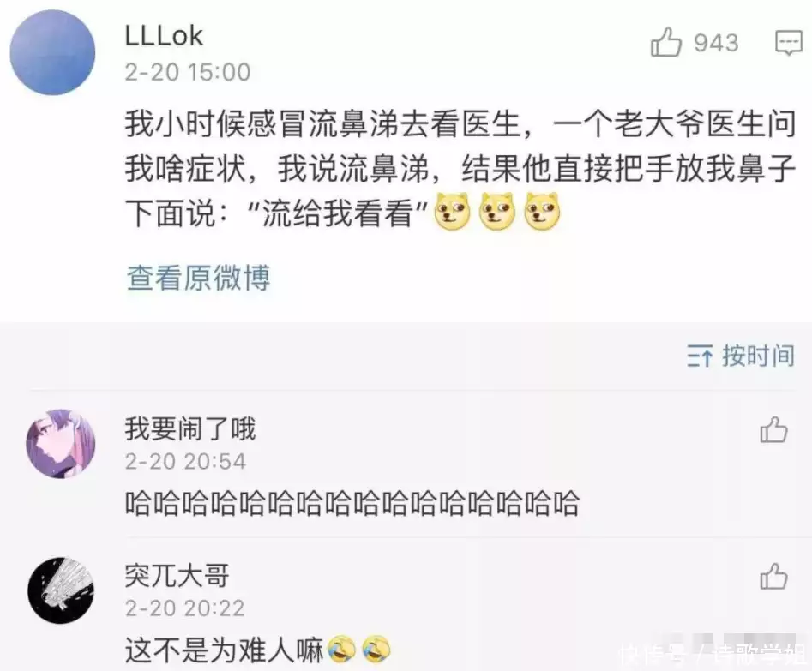This screenshot has height=671, width=812.
Task: Like the comment by 我要闹了哦
Action: [x=773, y=429]
